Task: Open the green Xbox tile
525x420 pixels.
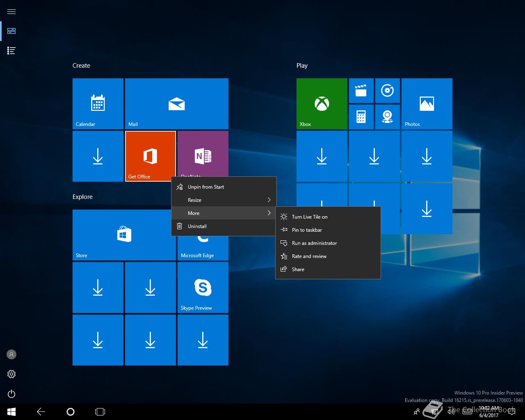Action: 322,104
